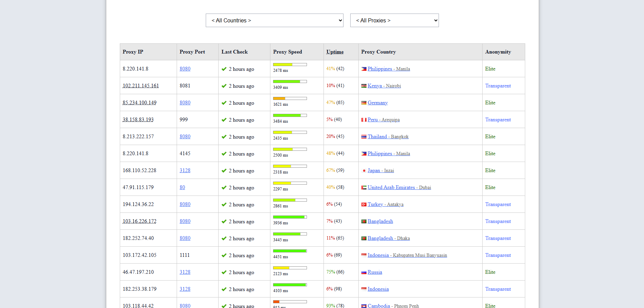Screen dimensions: 644x308
Task: Click the Transparent link in Peru row
Action: coord(498,120)
